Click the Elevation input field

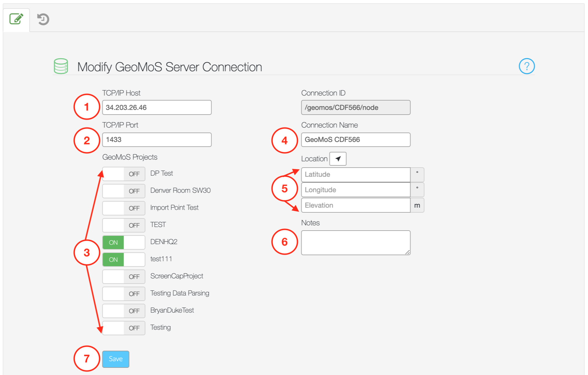(356, 205)
